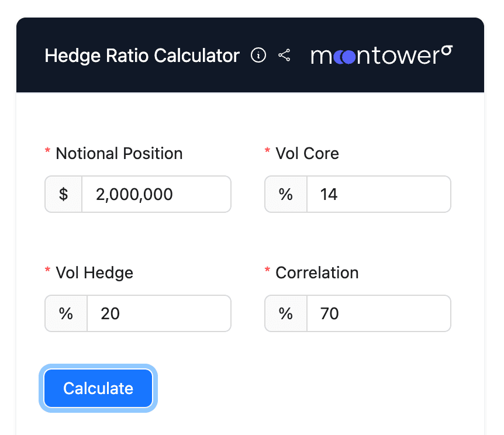Click the value 70 in Correlation
The height and width of the screenshot is (435, 504).
(x=329, y=313)
